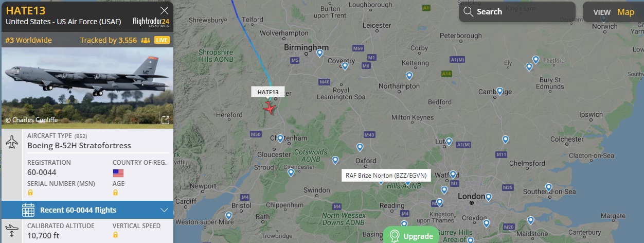
Task: Click the calendar icon beside Recent flights
Action: (28, 210)
